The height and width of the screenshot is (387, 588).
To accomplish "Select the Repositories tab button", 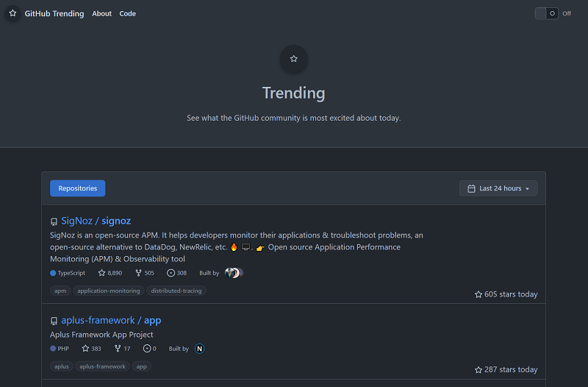I will [78, 188].
